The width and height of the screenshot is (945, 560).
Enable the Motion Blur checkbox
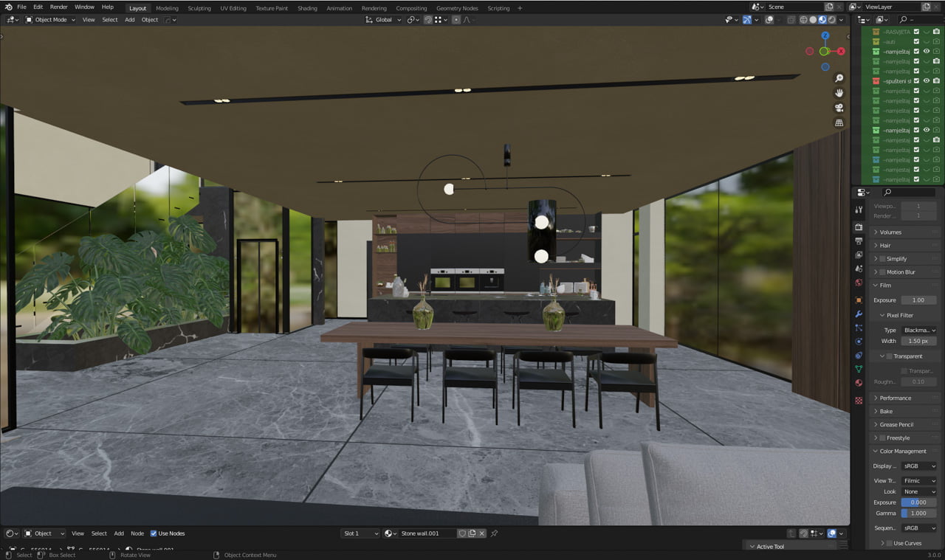(882, 272)
